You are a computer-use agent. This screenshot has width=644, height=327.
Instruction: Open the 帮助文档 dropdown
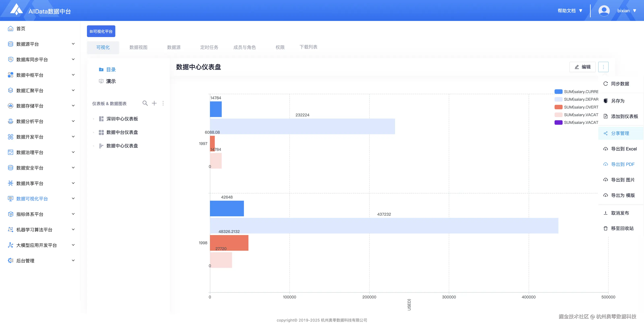[x=570, y=11]
